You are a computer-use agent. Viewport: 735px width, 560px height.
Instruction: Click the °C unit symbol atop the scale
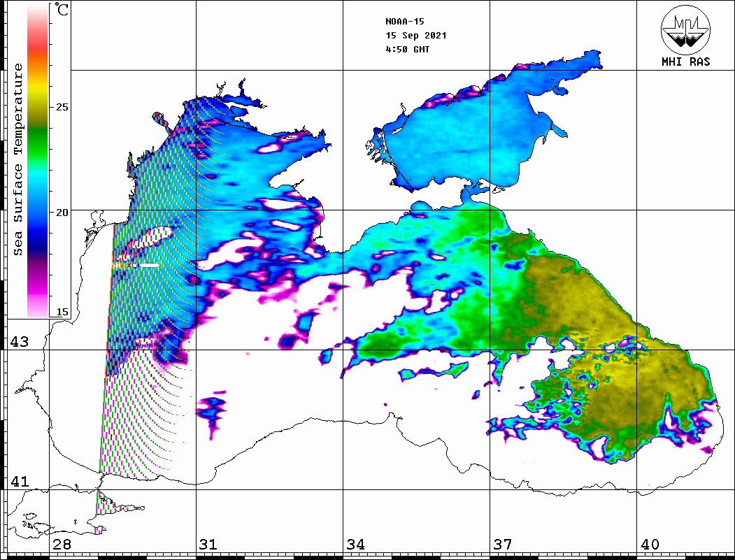pos(62,10)
